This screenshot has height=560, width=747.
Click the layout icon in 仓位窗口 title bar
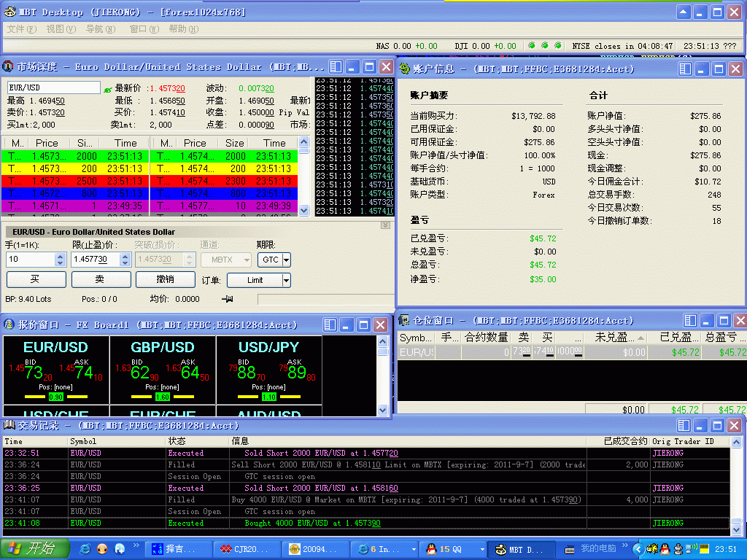click(689, 321)
